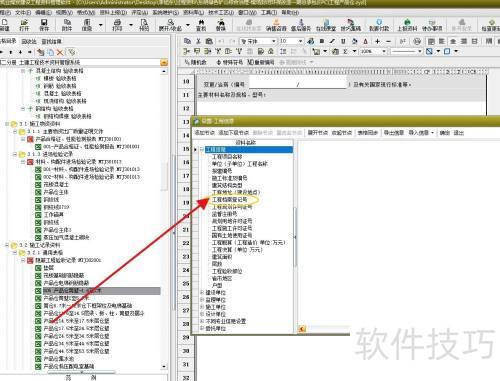
Task: Open the font size 10 dropdown
Action: (300, 41)
